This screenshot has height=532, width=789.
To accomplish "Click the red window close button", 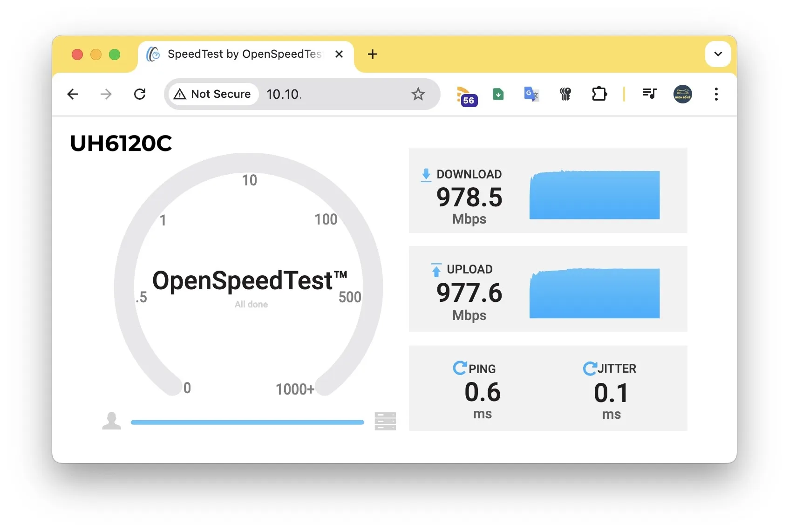I will click(77, 55).
